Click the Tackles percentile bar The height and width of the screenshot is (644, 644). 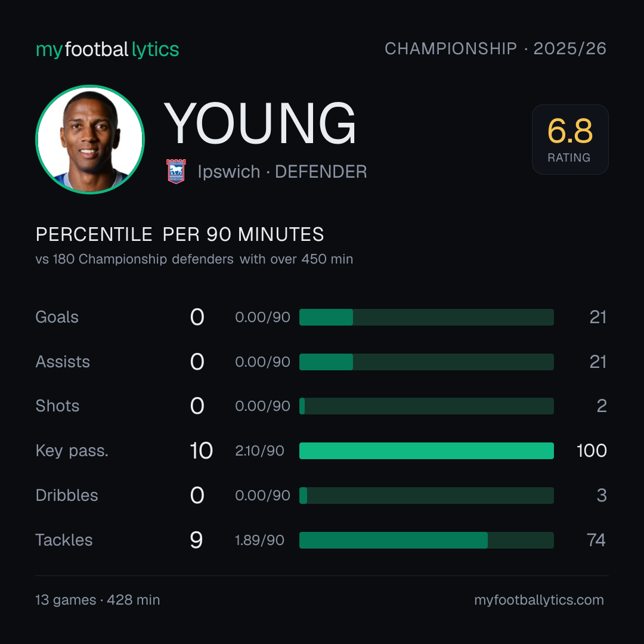[x=426, y=540]
